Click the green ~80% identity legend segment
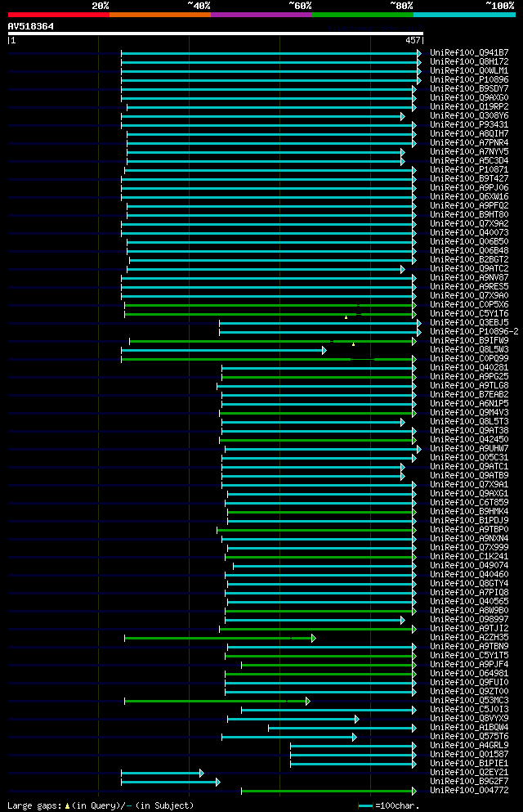Image resolution: width=523 pixels, height=812 pixels. [363, 15]
